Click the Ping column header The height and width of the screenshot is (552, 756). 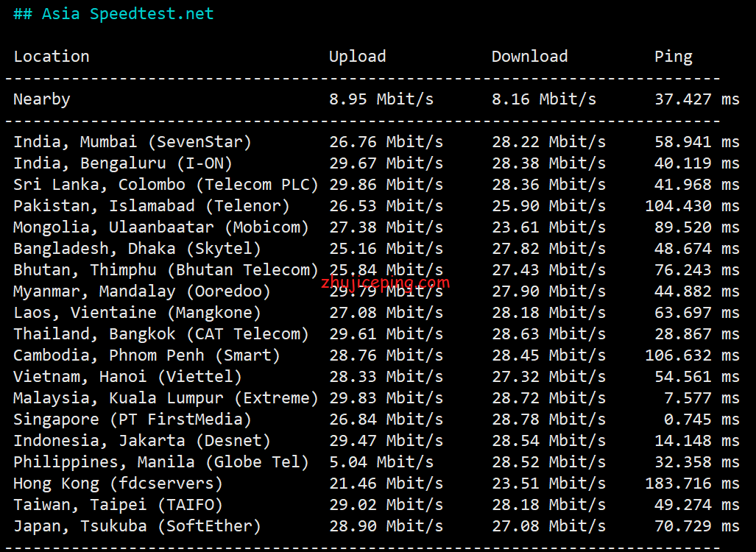coord(674,57)
